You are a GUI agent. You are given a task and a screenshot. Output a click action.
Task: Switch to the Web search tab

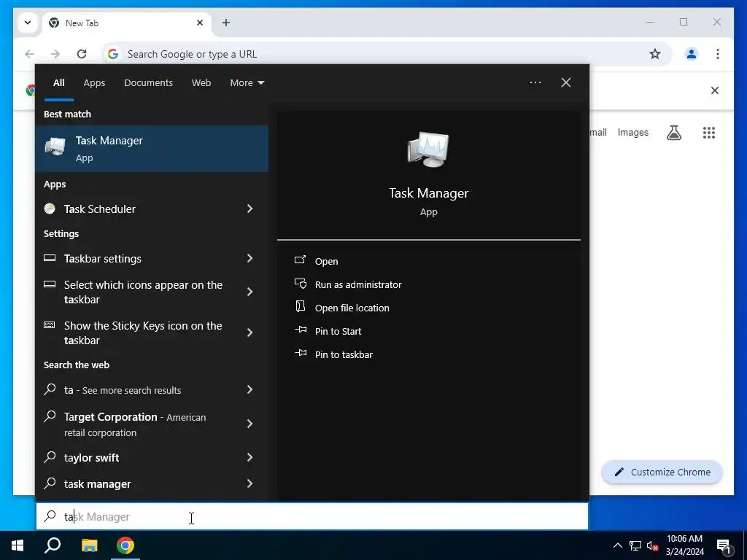coord(201,83)
